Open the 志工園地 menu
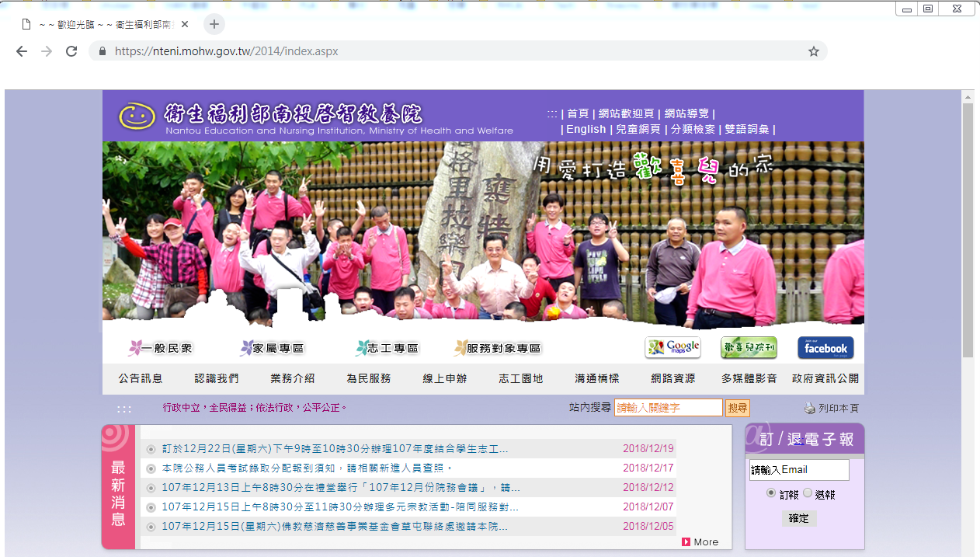 [521, 378]
